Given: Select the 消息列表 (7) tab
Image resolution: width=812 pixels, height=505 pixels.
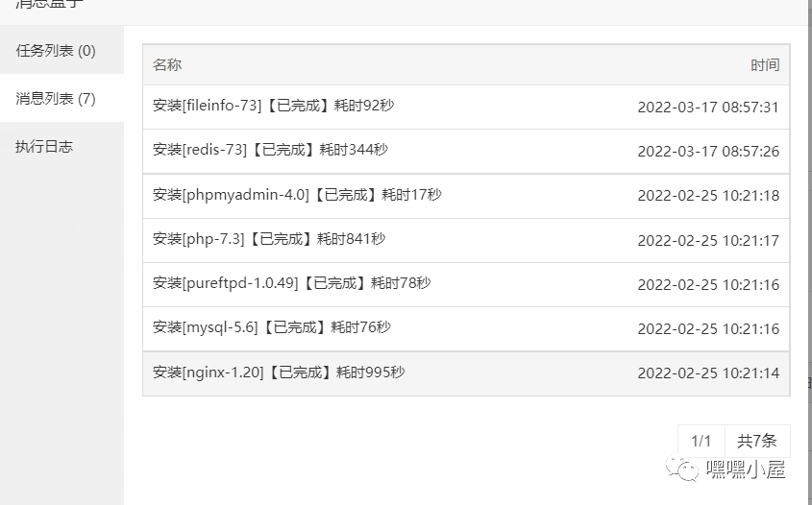Looking at the screenshot, I should (62, 98).
